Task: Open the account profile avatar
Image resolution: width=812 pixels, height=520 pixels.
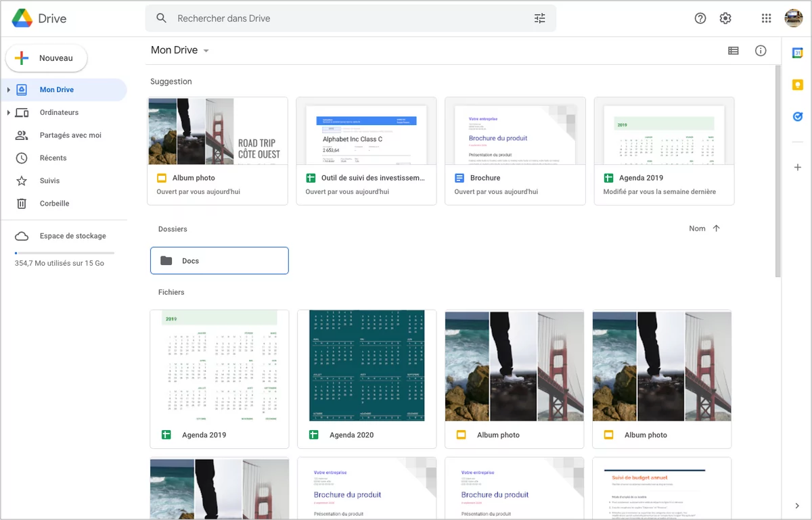Action: 794,18
